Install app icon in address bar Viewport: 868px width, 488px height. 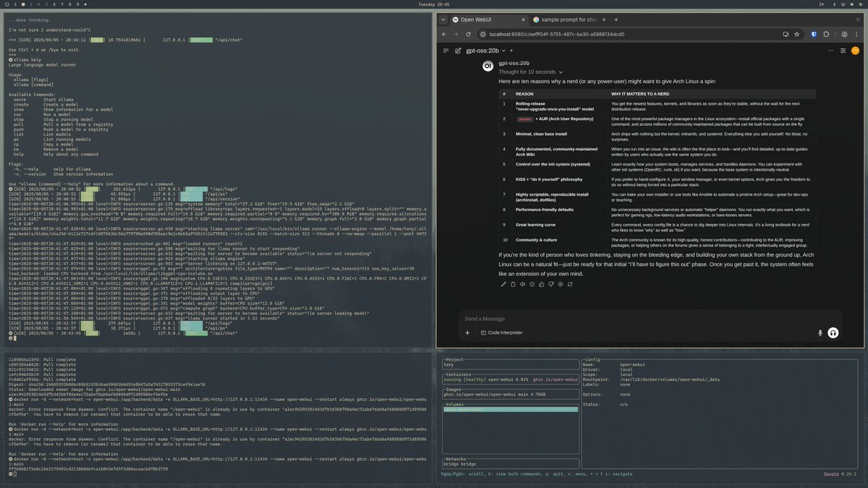click(x=786, y=34)
